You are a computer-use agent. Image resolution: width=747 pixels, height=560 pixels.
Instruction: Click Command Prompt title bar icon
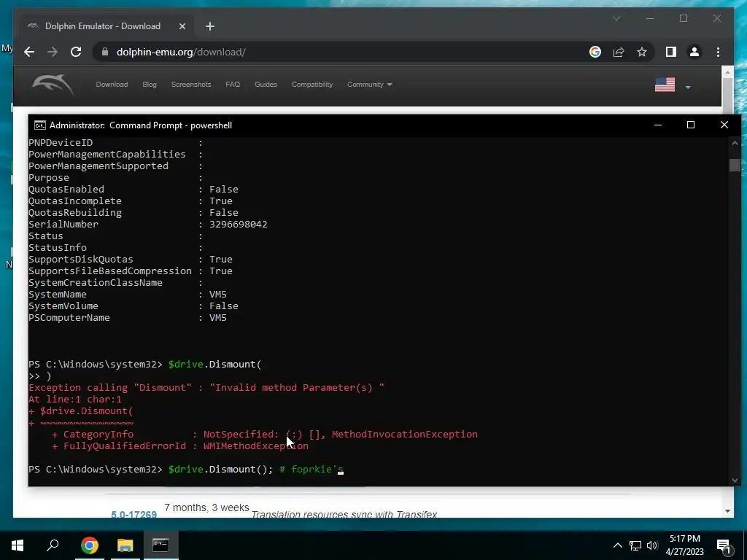tap(40, 125)
